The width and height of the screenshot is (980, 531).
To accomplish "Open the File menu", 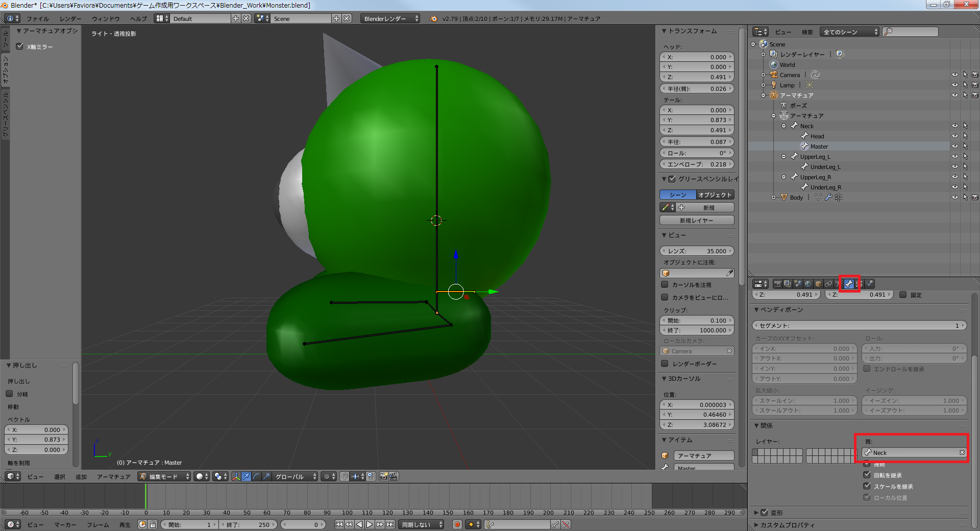I will pos(38,18).
